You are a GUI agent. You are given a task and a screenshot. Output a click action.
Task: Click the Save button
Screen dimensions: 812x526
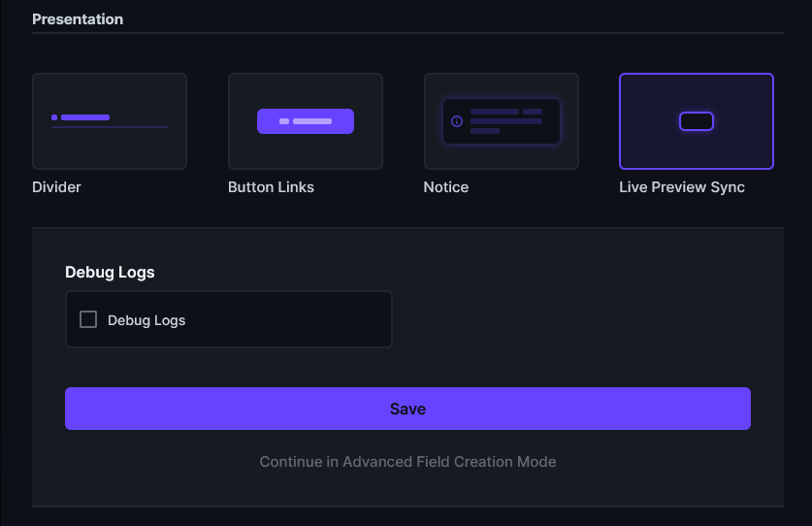coord(407,409)
